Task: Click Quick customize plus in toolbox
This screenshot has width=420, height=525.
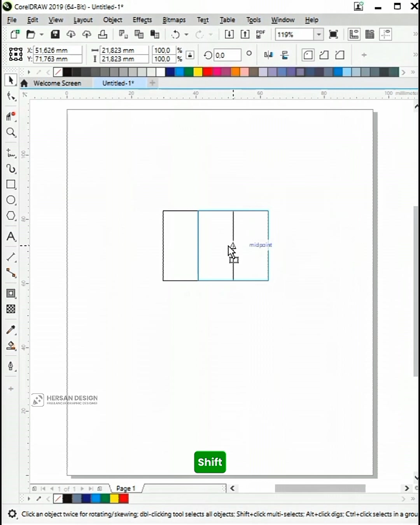Action: coord(11,389)
